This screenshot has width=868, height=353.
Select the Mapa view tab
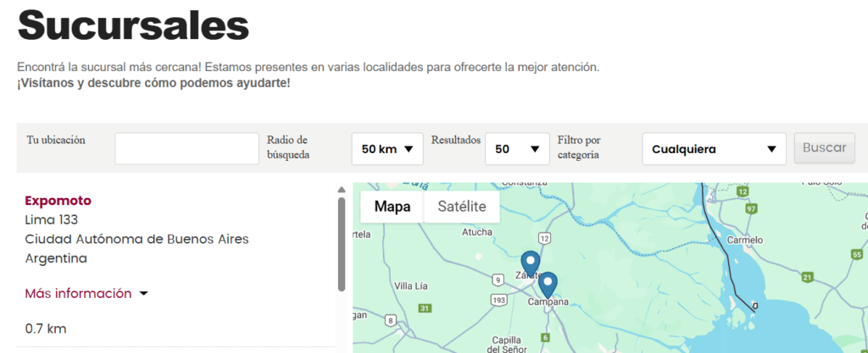coord(392,207)
